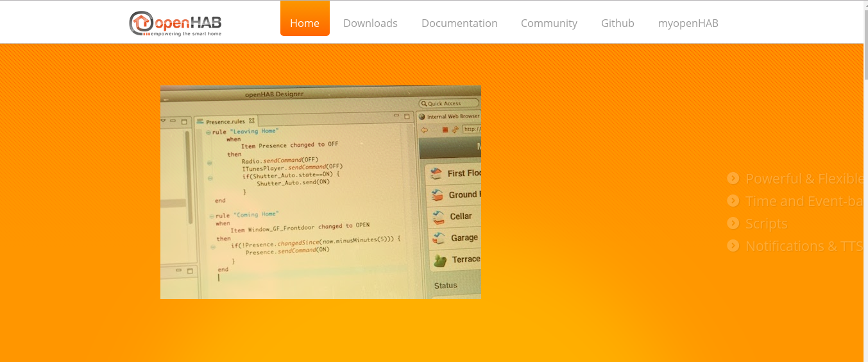The height and width of the screenshot is (362, 868).
Task: Select the "Time and Event-ba" feature text
Action: (x=804, y=201)
